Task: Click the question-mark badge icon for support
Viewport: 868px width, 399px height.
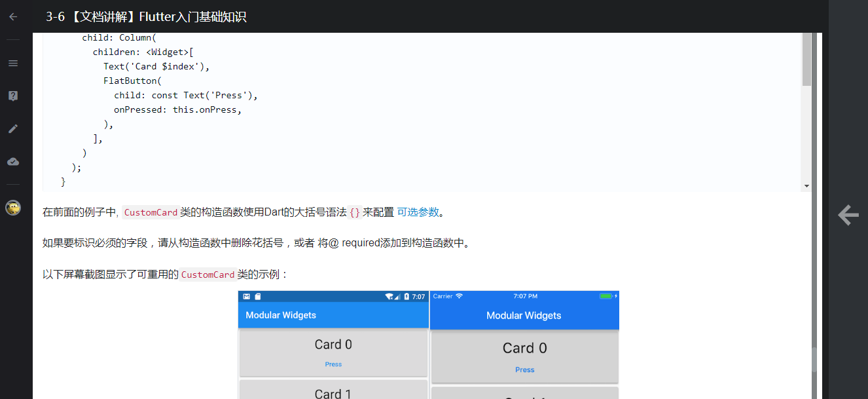Action: [x=12, y=96]
